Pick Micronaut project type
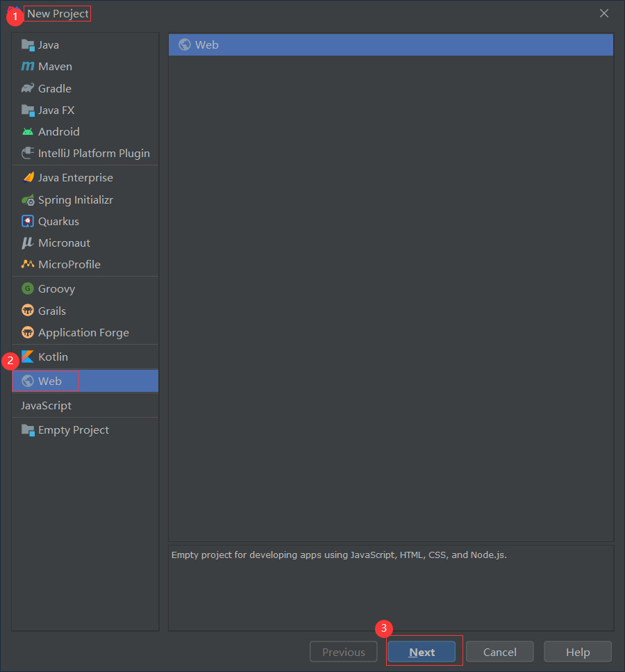 [x=85, y=243]
